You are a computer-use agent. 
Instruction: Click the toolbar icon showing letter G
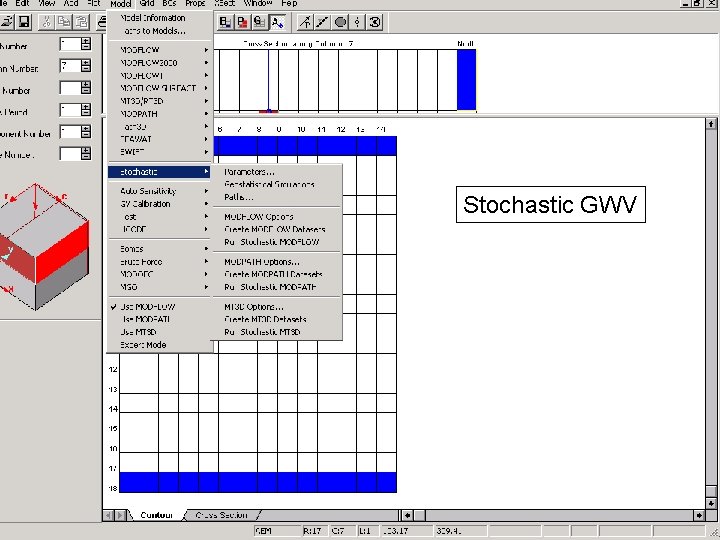(259, 22)
